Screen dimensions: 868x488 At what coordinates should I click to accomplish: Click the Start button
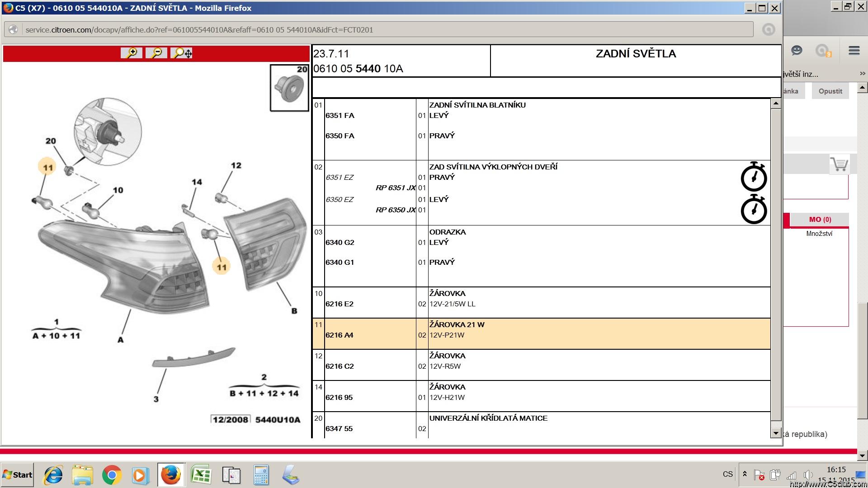[x=17, y=474]
